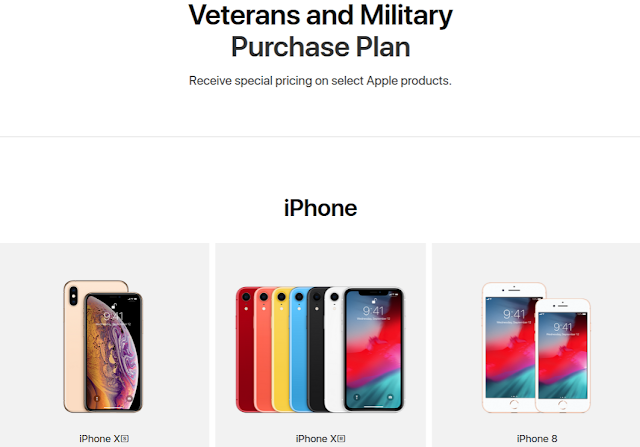Click the Veterans and Military Purchase Plan title

coord(320,31)
